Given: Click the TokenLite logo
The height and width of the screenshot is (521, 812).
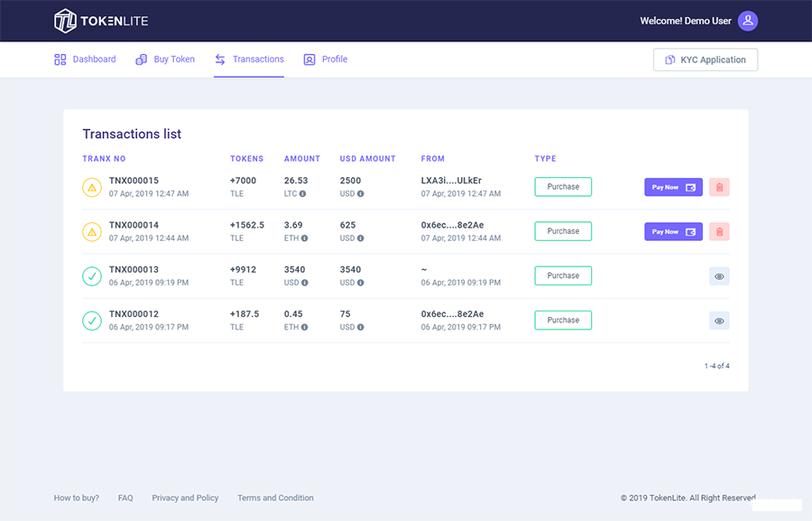Looking at the screenshot, I should pyautogui.click(x=101, y=21).
